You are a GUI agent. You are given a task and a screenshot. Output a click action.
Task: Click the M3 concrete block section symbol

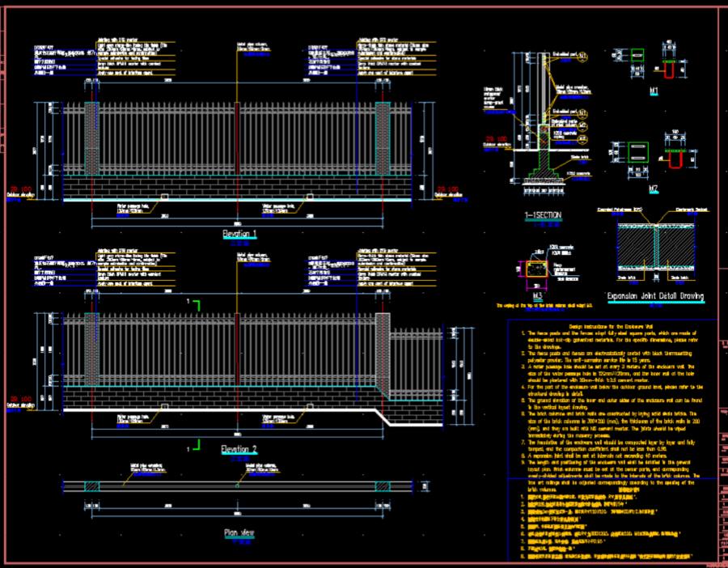click(535, 268)
